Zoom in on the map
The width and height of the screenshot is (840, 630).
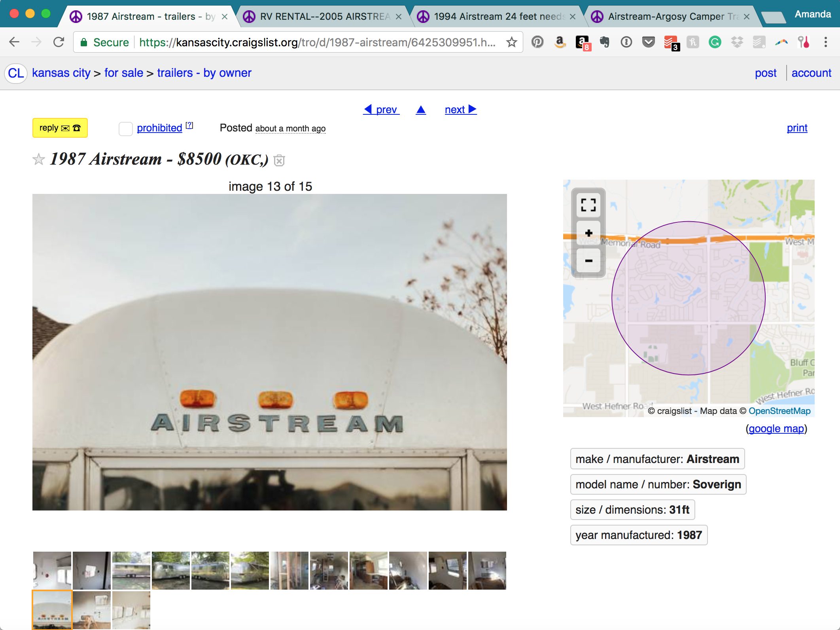[x=588, y=233]
